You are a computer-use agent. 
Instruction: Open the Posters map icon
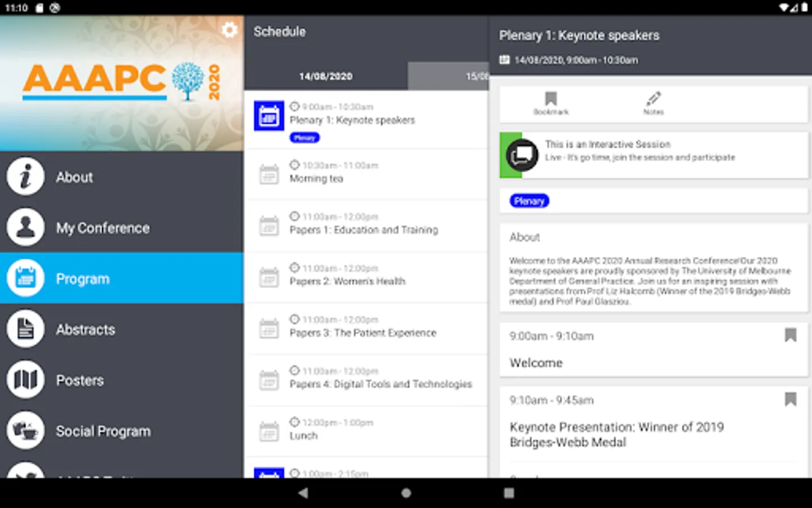pos(25,380)
